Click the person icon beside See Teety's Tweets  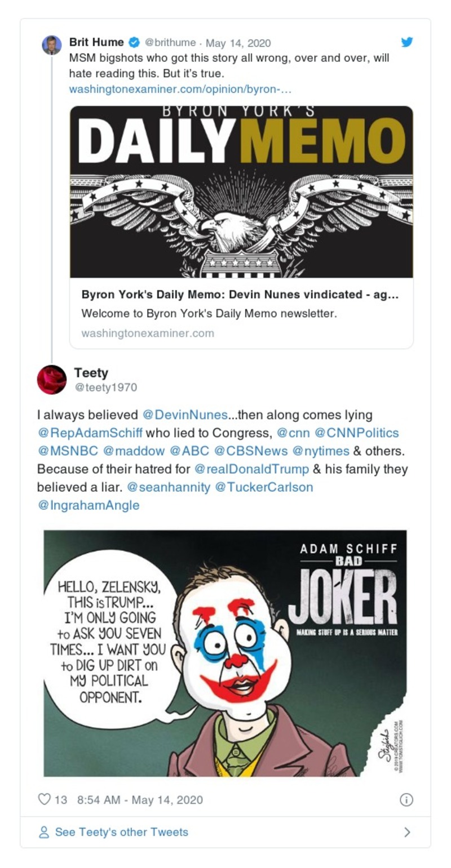(44, 833)
